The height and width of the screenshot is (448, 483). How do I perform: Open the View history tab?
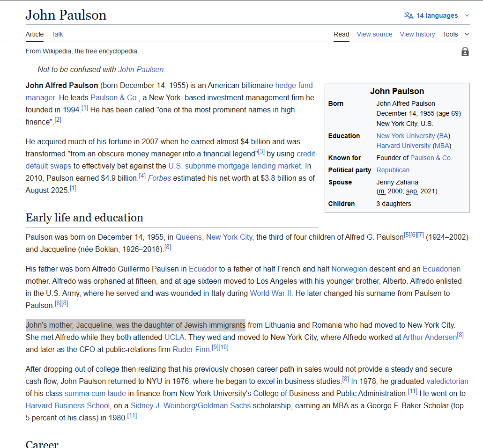pos(417,34)
